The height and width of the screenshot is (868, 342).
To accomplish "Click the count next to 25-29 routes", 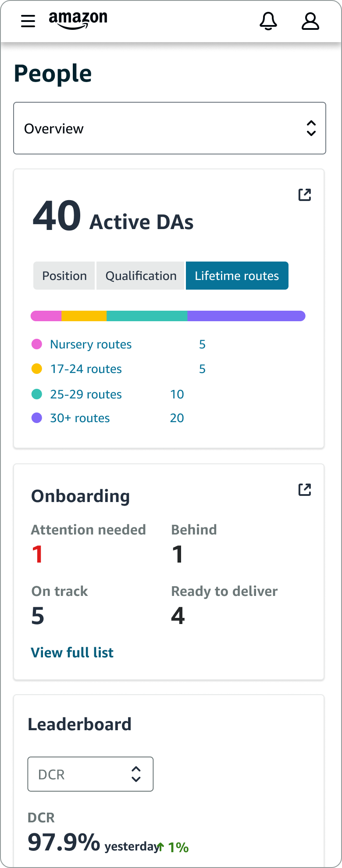I will (177, 395).
